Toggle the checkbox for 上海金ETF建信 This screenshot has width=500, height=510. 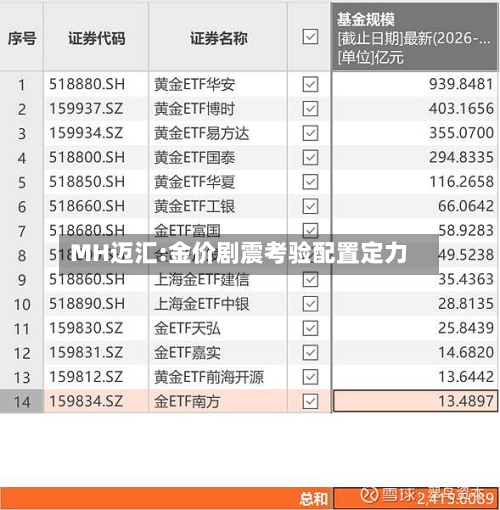[310, 279]
